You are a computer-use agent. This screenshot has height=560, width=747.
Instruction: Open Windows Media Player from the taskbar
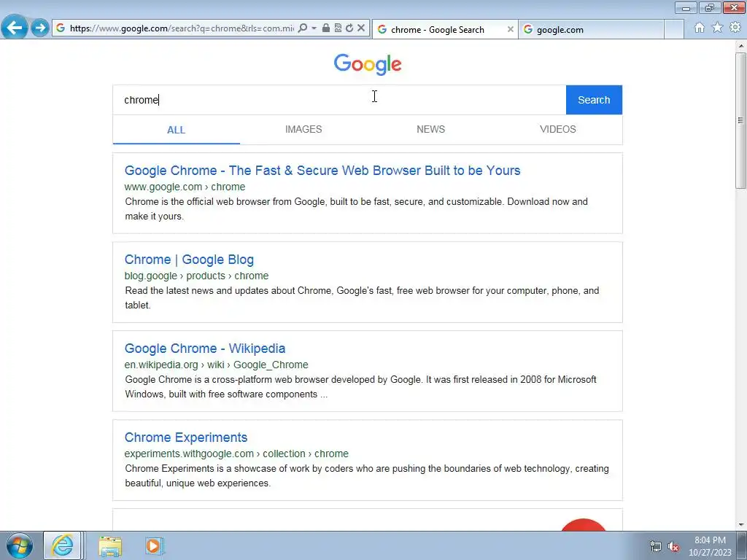[154, 545]
